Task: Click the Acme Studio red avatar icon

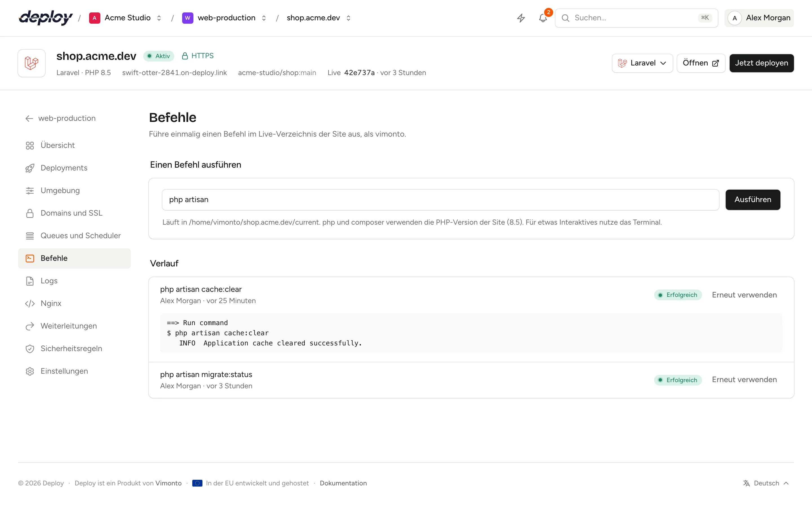Action: 95,18
